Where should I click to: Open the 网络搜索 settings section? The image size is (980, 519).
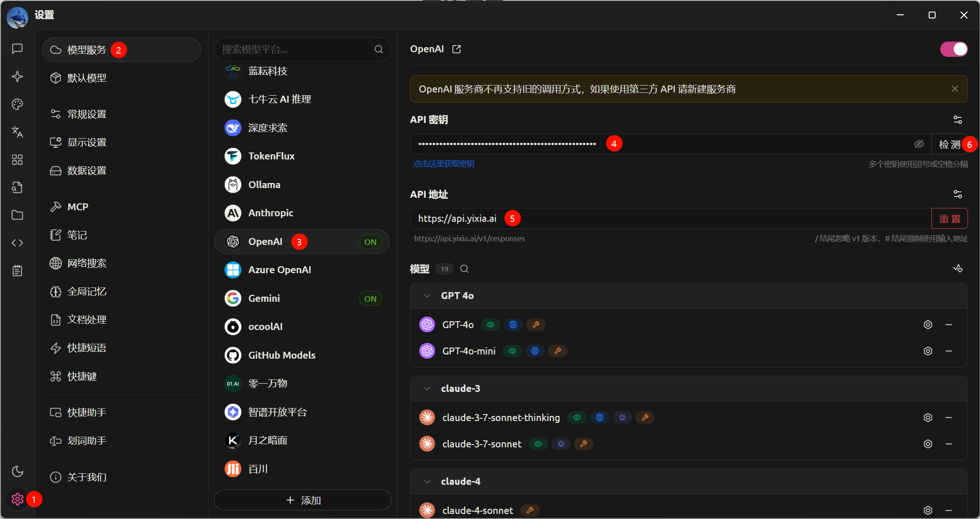[x=121, y=263]
